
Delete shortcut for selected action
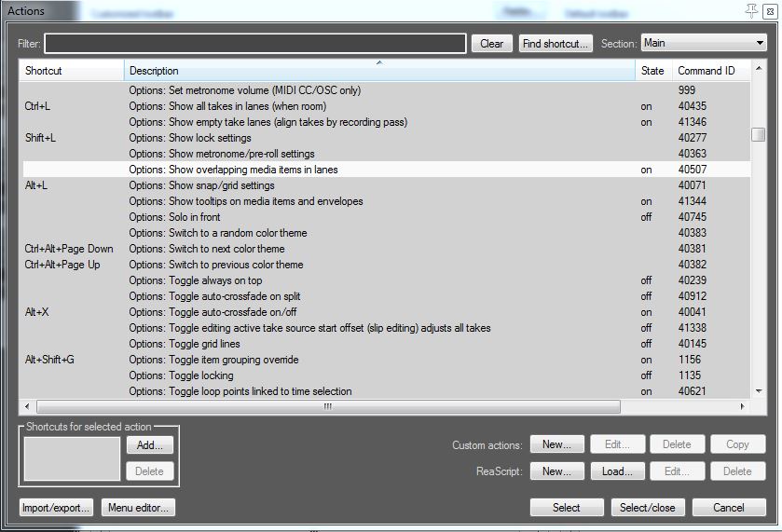150,471
